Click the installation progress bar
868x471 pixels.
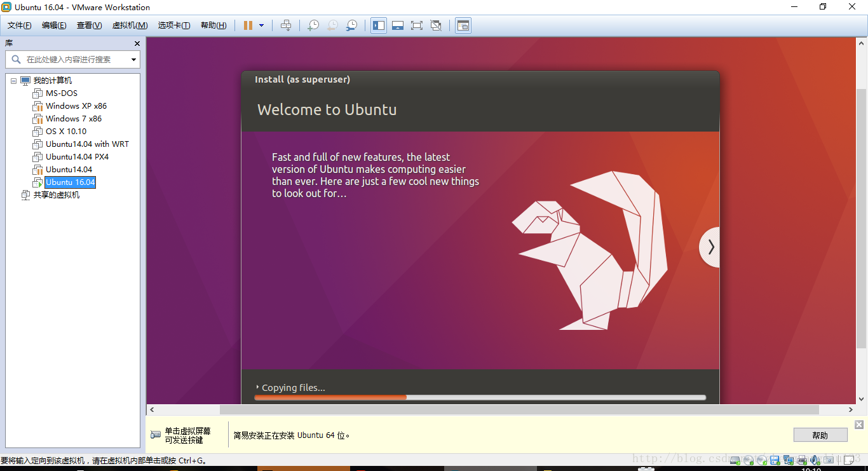480,397
